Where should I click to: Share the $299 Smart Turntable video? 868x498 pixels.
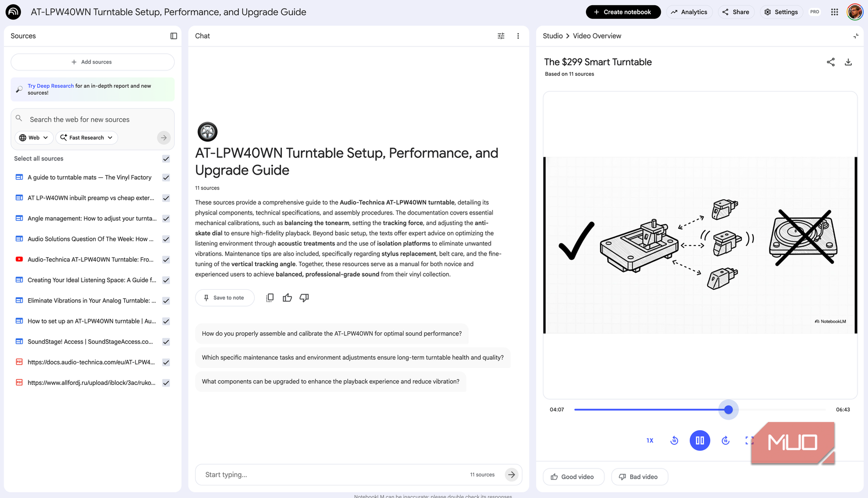pyautogui.click(x=831, y=62)
